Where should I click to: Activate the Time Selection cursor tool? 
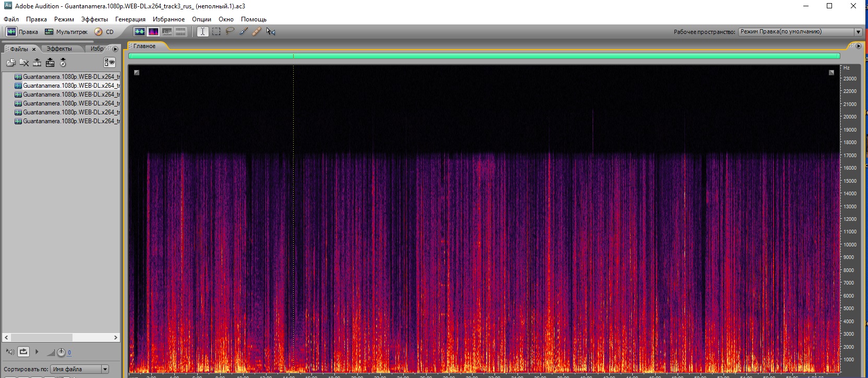pos(203,31)
